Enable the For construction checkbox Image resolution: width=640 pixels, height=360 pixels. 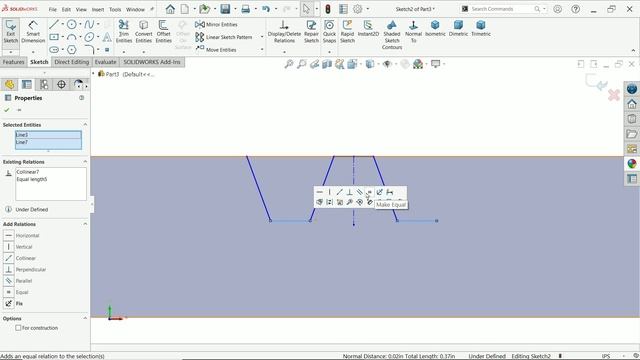tap(18, 328)
